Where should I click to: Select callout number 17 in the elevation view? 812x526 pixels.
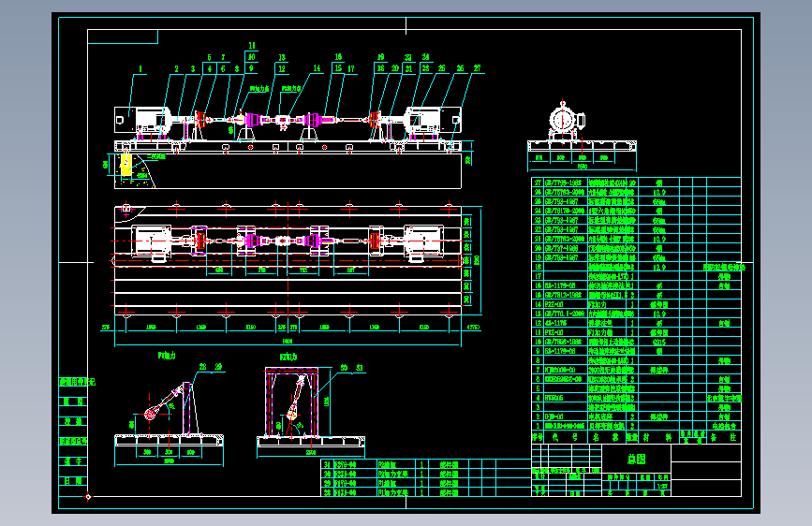[351, 68]
